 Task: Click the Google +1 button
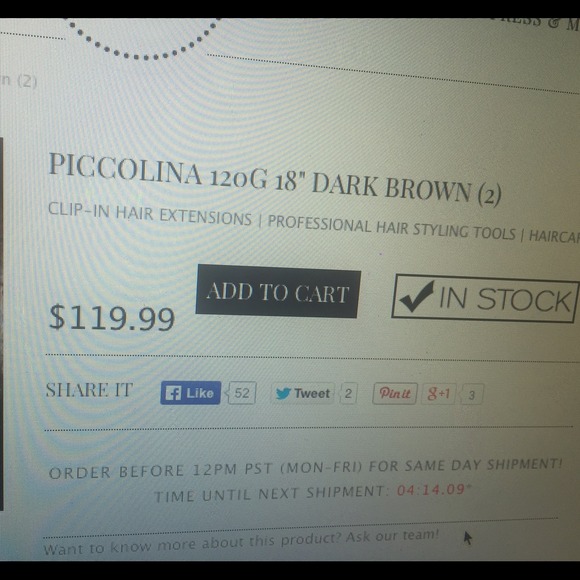point(438,394)
